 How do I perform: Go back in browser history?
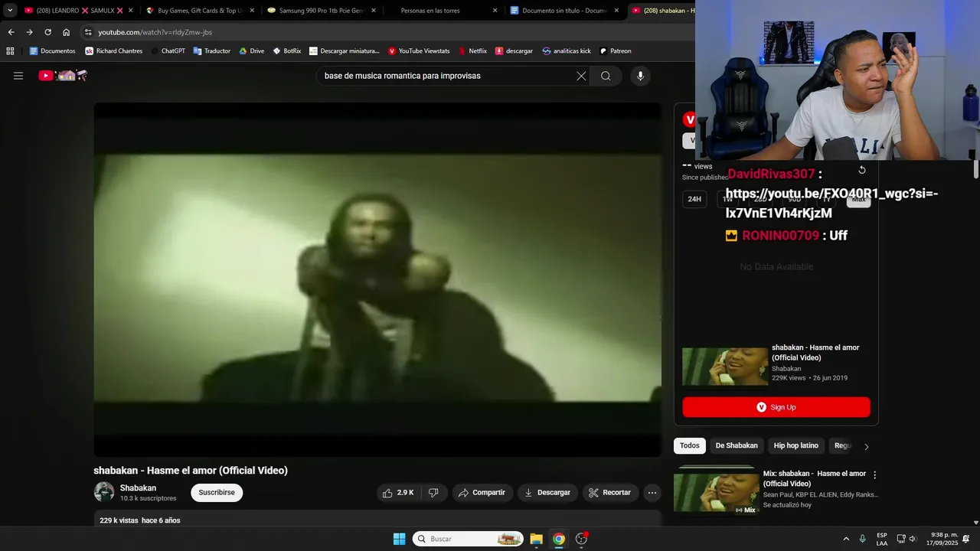pyautogui.click(x=11, y=32)
